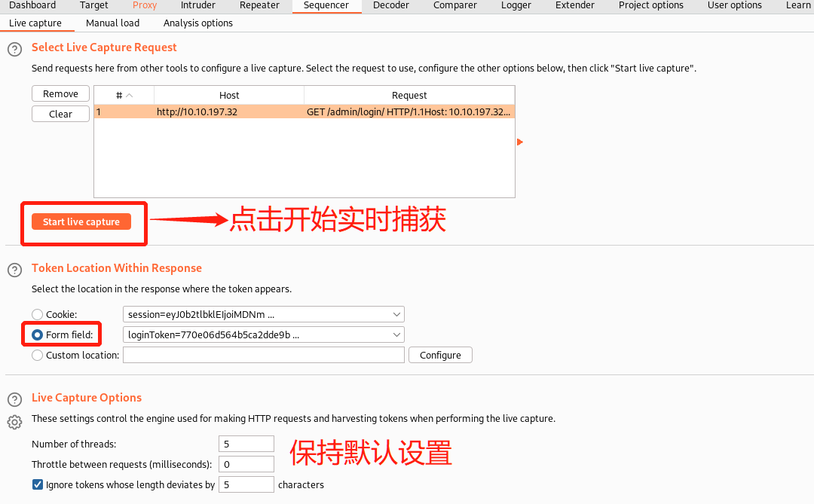This screenshot has width=814, height=504.
Task: Click the Remove button
Action: click(60, 94)
